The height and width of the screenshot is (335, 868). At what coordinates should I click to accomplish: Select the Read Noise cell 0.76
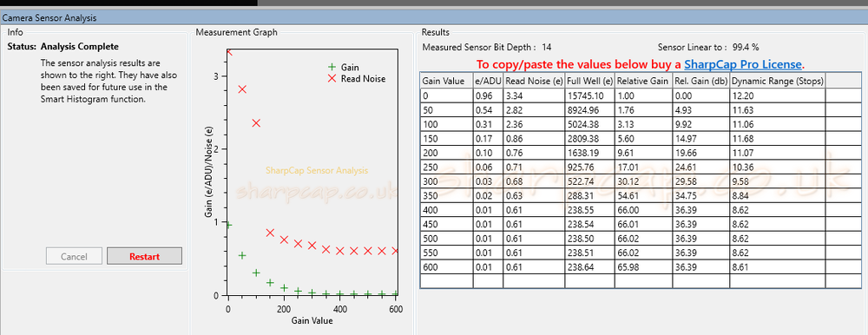[x=534, y=153]
